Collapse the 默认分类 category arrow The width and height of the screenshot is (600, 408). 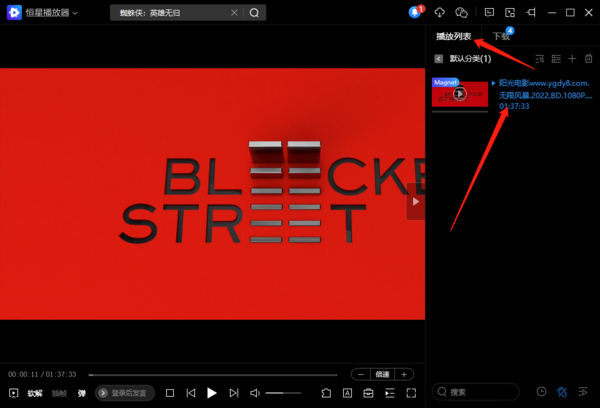point(439,60)
